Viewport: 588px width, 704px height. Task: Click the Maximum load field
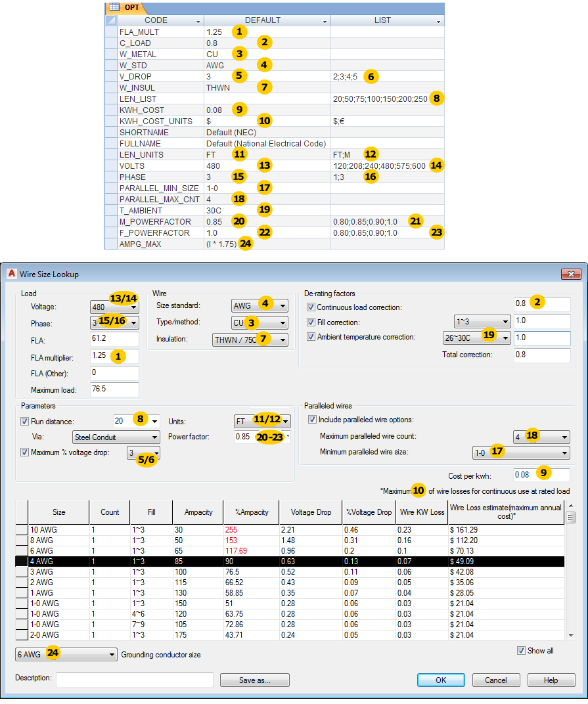(114, 389)
